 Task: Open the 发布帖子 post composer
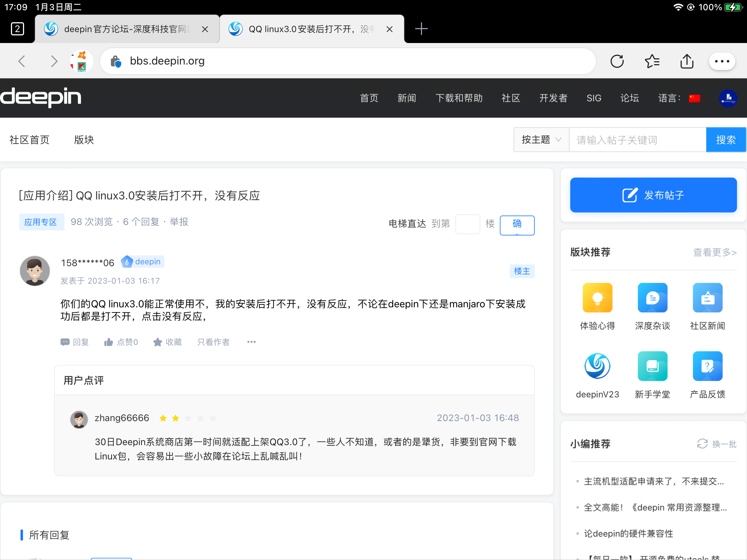pos(653,195)
